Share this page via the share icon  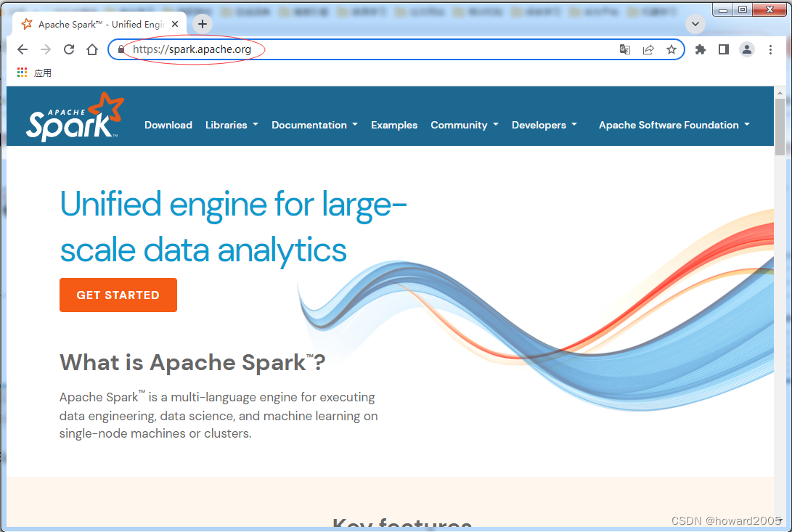648,49
